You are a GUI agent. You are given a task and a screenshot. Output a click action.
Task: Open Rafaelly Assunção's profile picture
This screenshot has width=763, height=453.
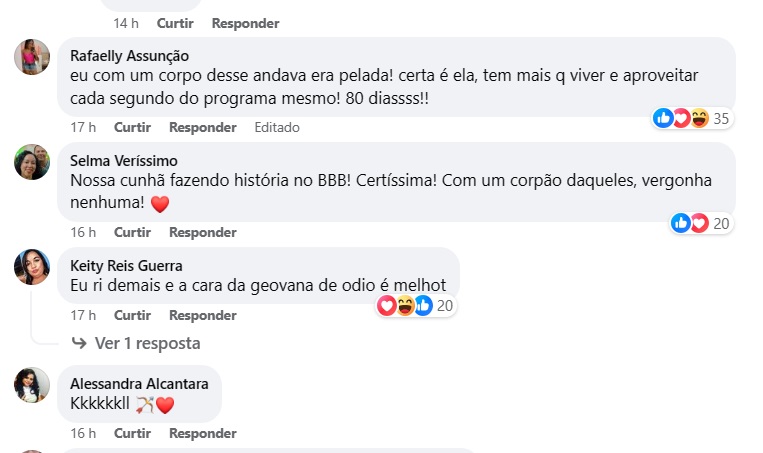32,57
